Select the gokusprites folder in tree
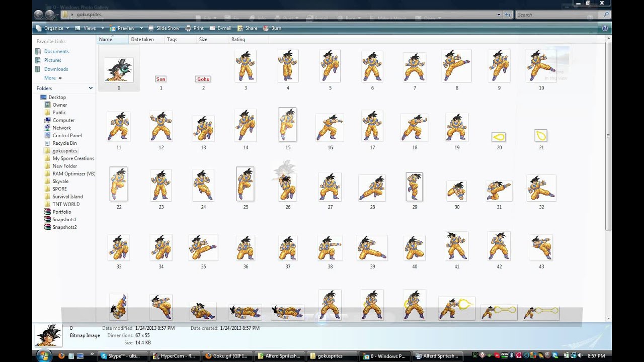The width and height of the screenshot is (644, 362). coord(61,150)
